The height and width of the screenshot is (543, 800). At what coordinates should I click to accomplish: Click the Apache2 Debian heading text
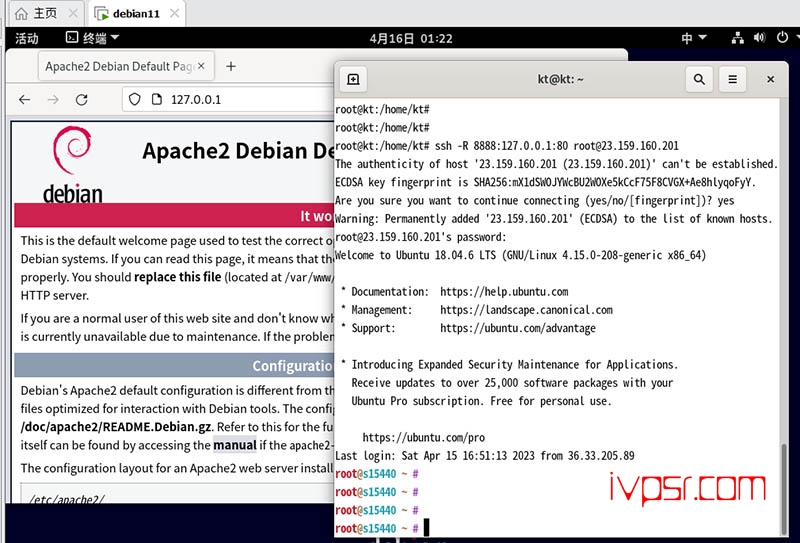tap(238, 151)
